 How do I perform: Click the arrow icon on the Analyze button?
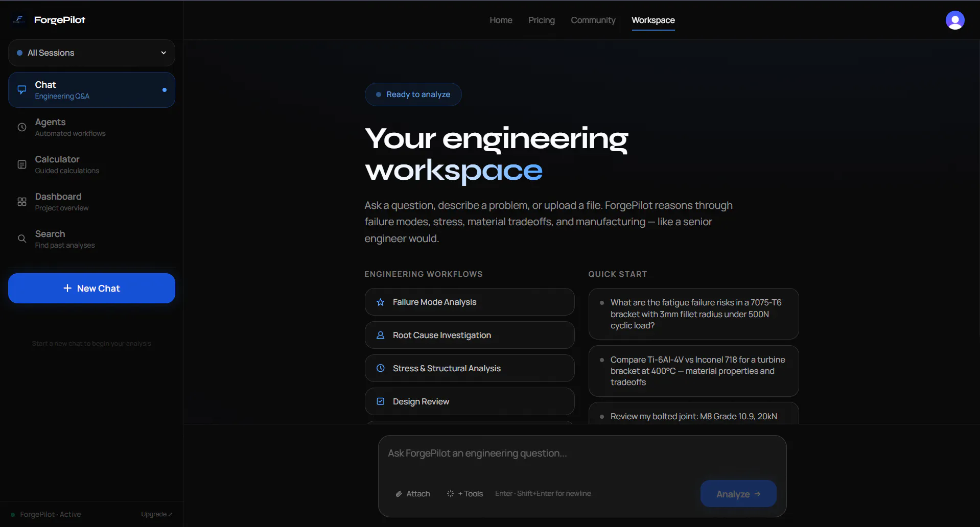coord(757,494)
